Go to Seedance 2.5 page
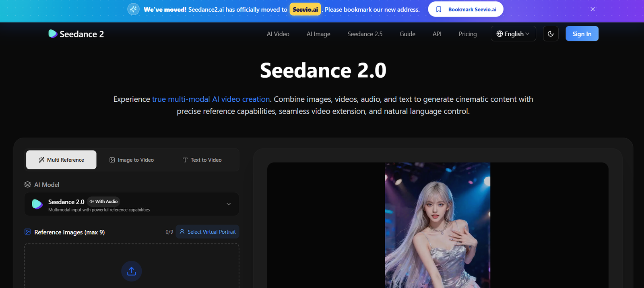The image size is (644, 288). (x=365, y=34)
